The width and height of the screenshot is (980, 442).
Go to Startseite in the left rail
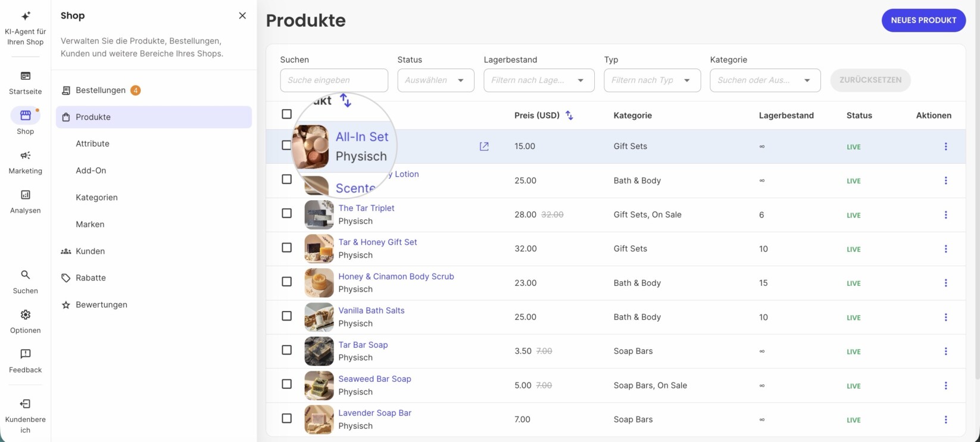26,83
